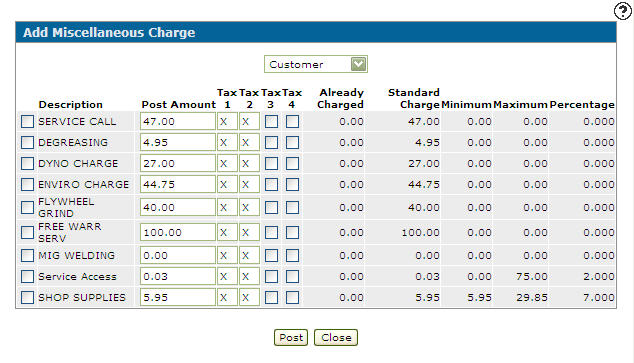Edit the DEGREASING post amount 4.95

[178, 142]
